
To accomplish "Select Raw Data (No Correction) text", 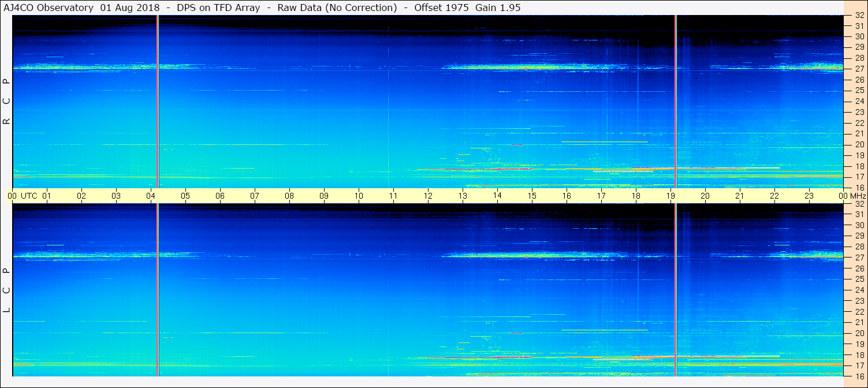I will click(x=337, y=8).
